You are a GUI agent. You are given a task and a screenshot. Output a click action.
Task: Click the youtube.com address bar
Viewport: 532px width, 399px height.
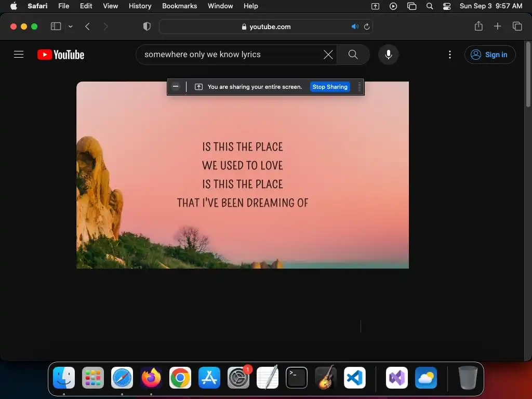[x=266, y=26]
